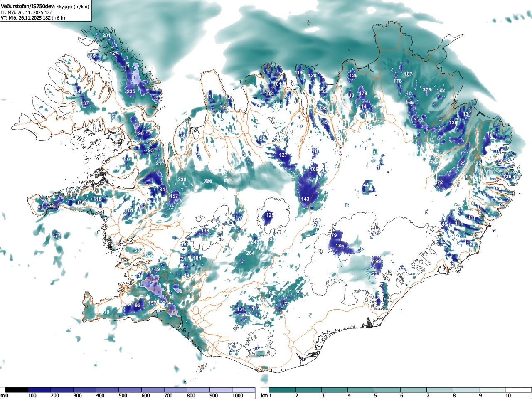Click the map value 305

click(x=299, y=292)
